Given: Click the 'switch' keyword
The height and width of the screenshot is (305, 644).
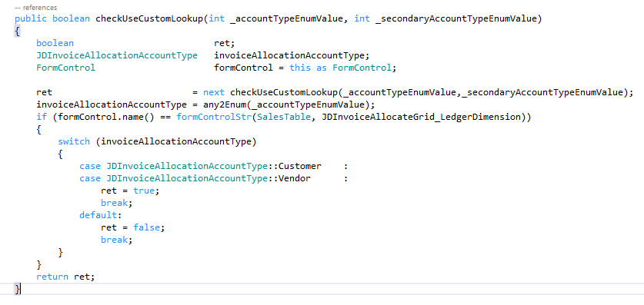Looking at the screenshot, I should 74,142.
